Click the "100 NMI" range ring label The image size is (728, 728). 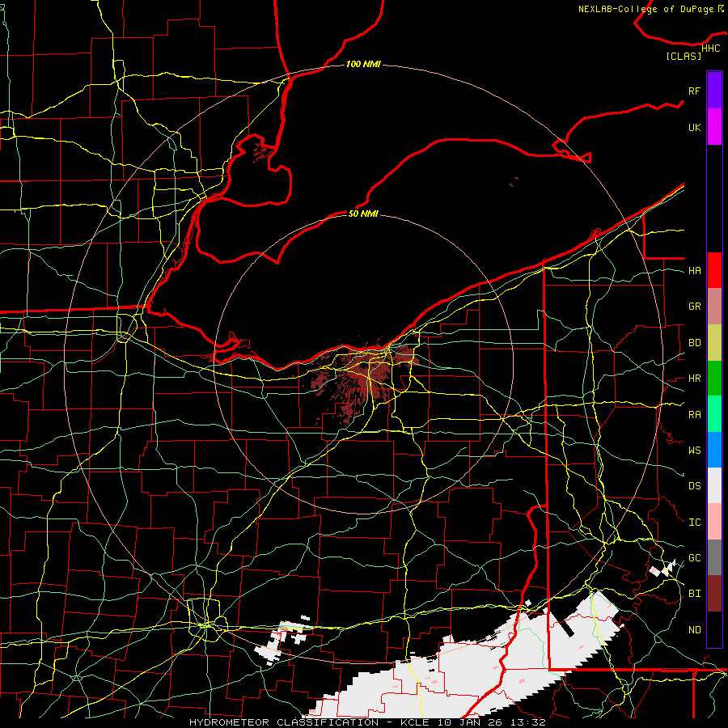click(363, 64)
